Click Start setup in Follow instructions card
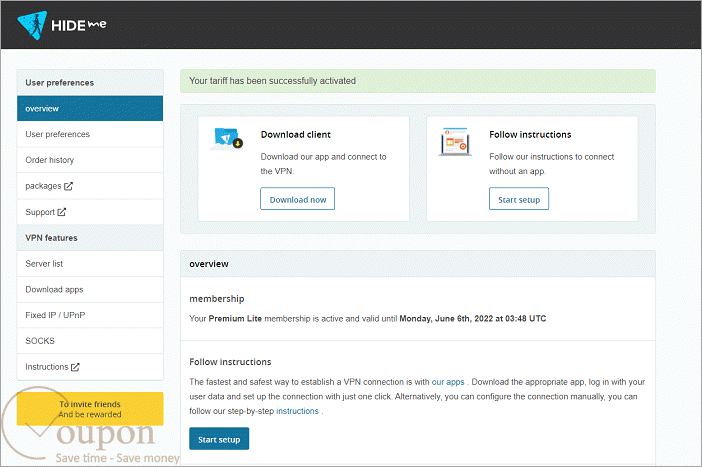The image size is (702, 467). click(x=519, y=199)
